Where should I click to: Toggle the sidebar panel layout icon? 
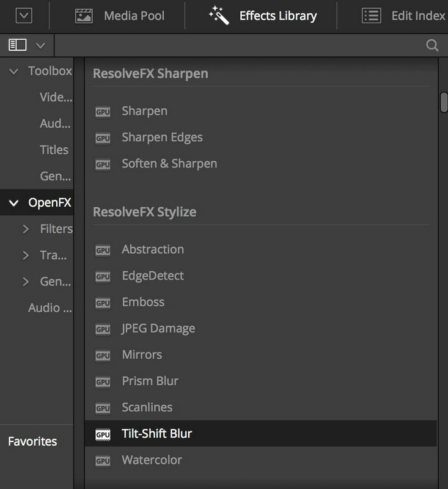(18, 45)
